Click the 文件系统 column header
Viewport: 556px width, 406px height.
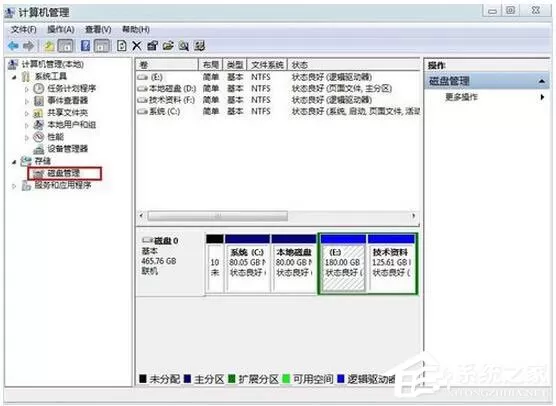click(x=267, y=65)
